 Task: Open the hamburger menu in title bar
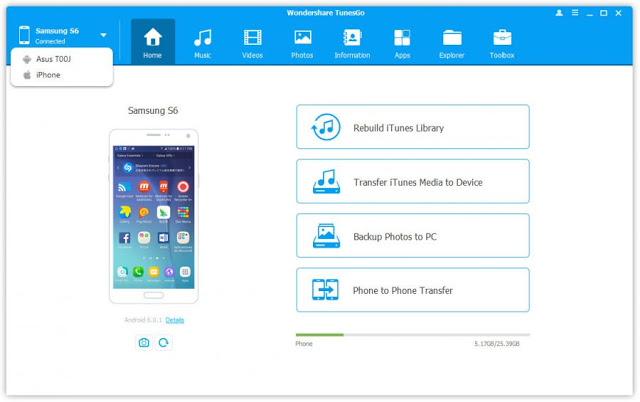pyautogui.click(x=575, y=13)
